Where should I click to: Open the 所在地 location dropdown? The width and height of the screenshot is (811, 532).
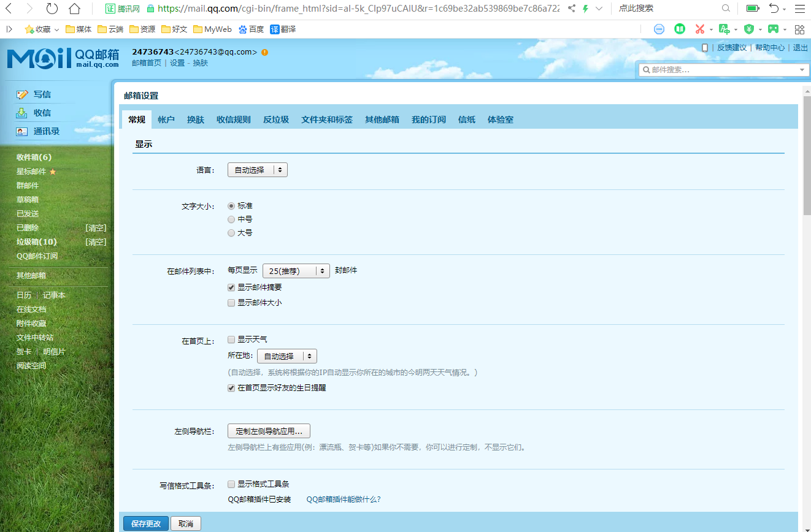286,355
